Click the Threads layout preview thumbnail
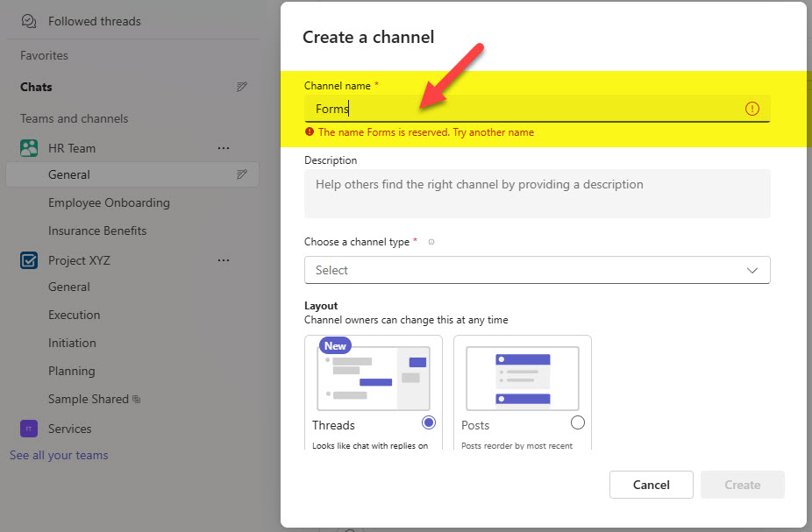Image resolution: width=812 pixels, height=532 pixels. 374,379
